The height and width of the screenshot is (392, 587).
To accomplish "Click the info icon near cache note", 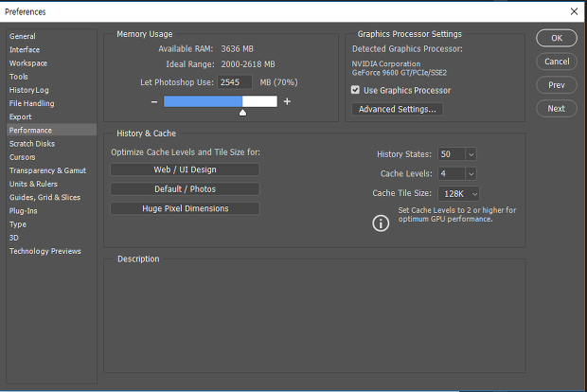I will pos(381,223).
